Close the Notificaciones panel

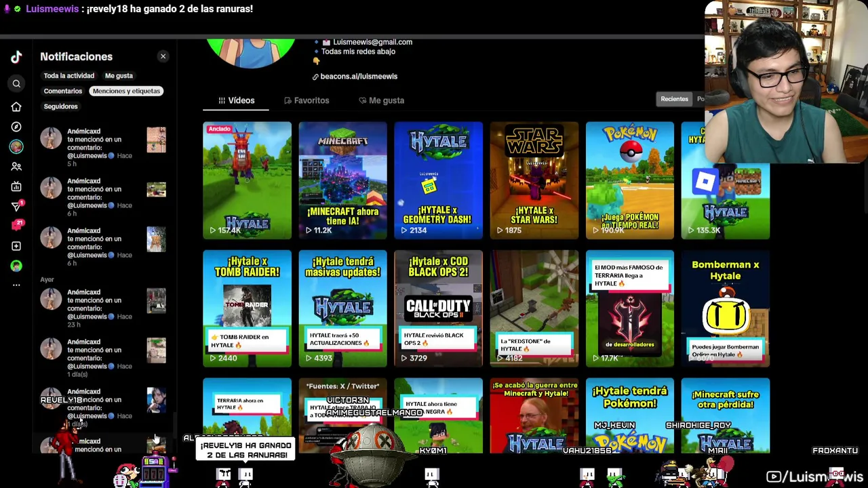[163, 56]
